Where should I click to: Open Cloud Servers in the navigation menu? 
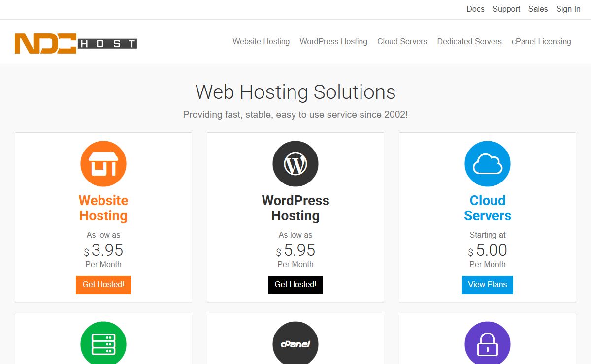tap(402, 42)
